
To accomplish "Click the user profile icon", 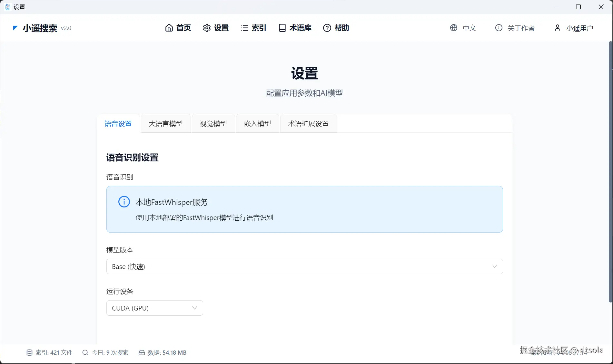I will tap(558, 28).
